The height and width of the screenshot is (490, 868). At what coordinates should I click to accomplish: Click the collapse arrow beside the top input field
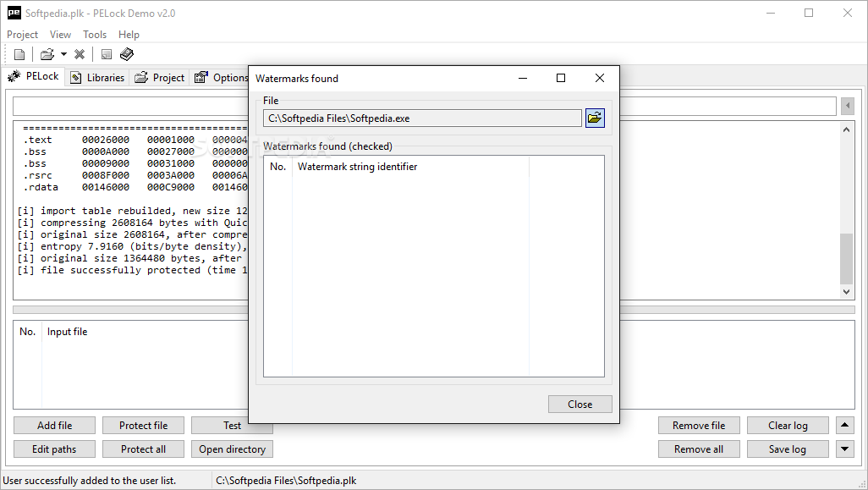pyautogui.click(x=848, y=106)
